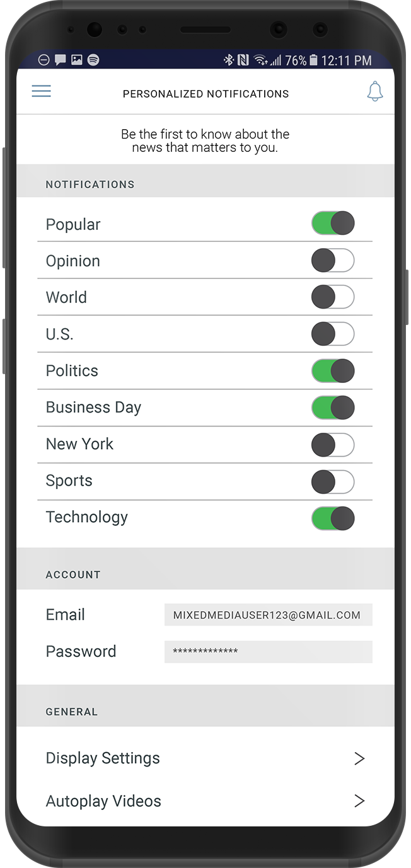Select the Password input field
Viewport: 411px width, 868px height.
268,651
